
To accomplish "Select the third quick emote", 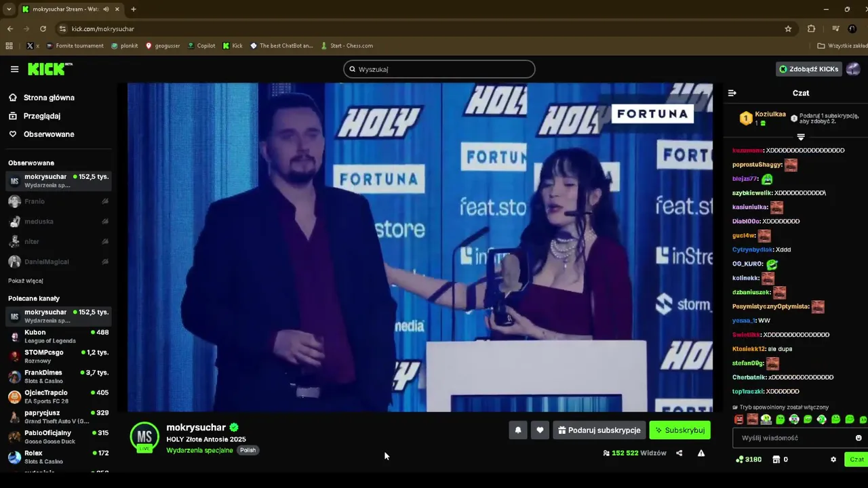I will point(766,420).
